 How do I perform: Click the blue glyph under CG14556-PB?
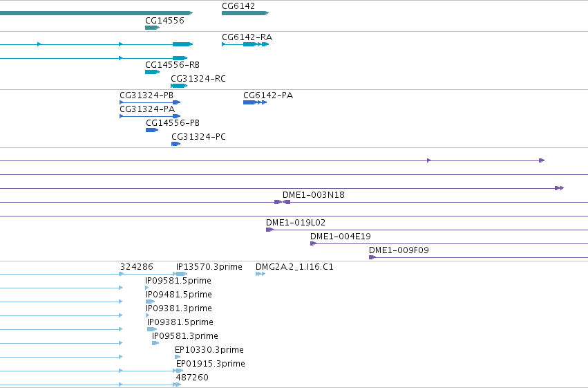coord(152,130)
